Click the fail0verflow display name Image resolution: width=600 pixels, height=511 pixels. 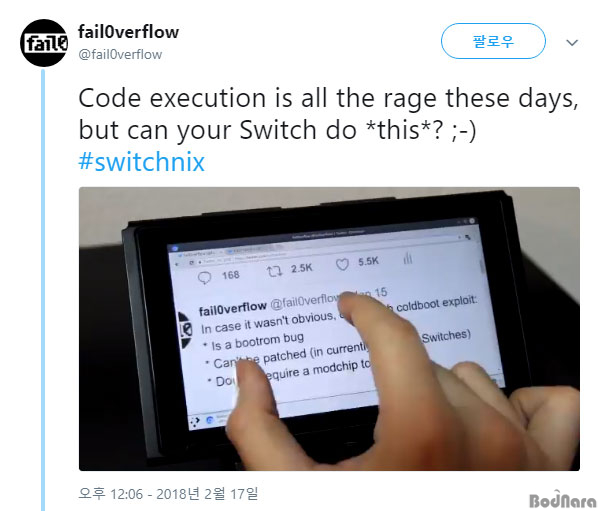point(128,32)
